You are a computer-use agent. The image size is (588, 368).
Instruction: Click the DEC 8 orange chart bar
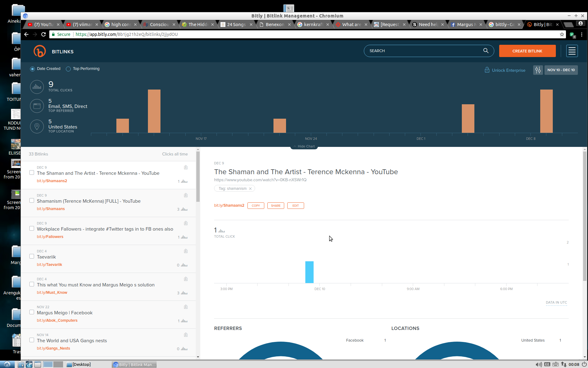[x=546, y=111]
